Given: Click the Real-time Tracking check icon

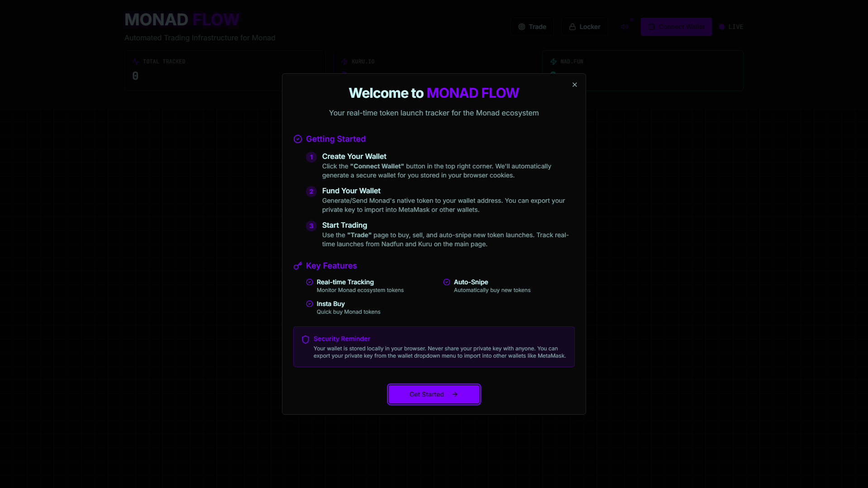Looking at the screenshot, I should 310,282.
